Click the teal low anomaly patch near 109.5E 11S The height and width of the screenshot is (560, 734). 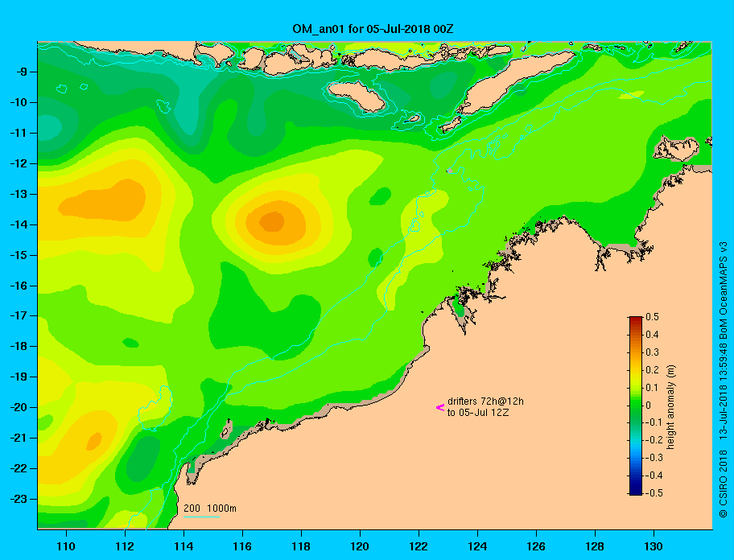50,127
